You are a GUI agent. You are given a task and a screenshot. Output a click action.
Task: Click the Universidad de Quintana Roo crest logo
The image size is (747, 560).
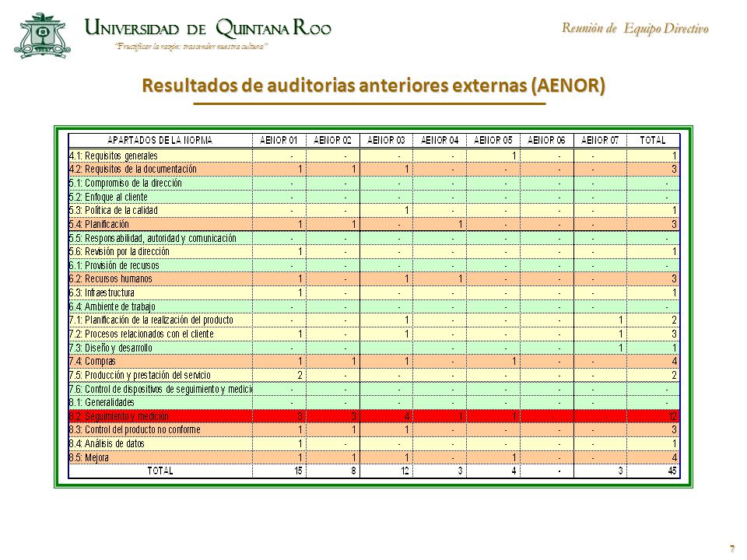coord(42,36)
